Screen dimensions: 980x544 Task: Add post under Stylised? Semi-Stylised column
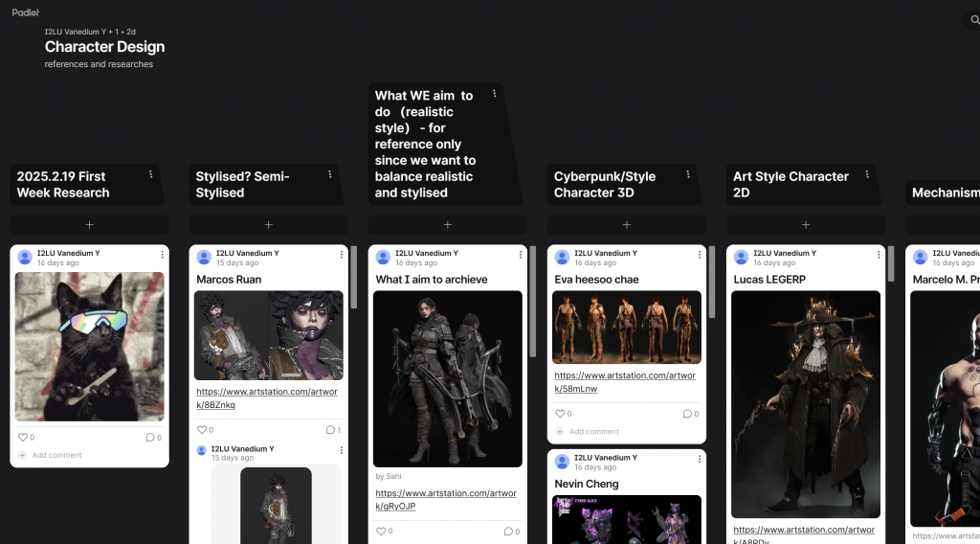268,225
